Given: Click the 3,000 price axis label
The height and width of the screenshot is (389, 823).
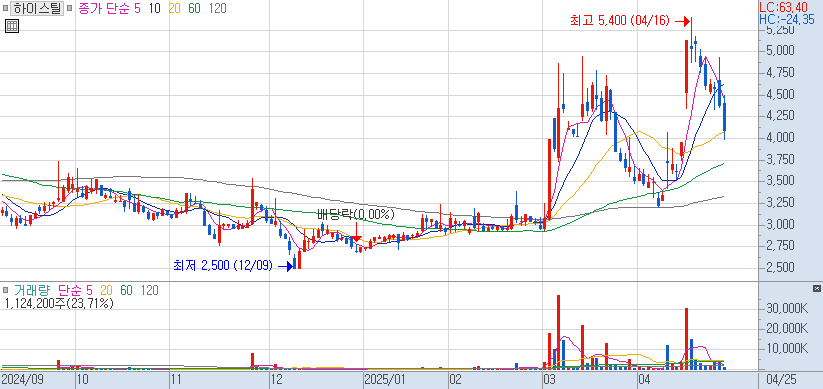Looking at the screenshot, I should click(780, 225).
